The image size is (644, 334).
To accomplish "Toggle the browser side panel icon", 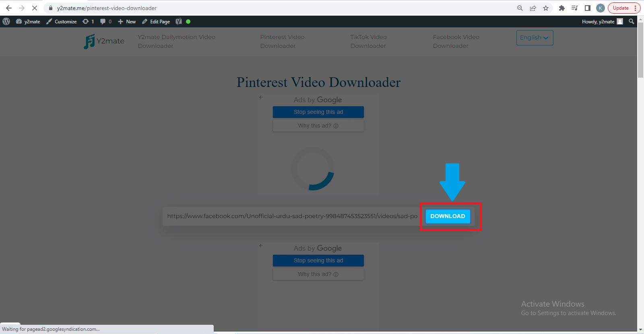I will click(x=588, y=8).
